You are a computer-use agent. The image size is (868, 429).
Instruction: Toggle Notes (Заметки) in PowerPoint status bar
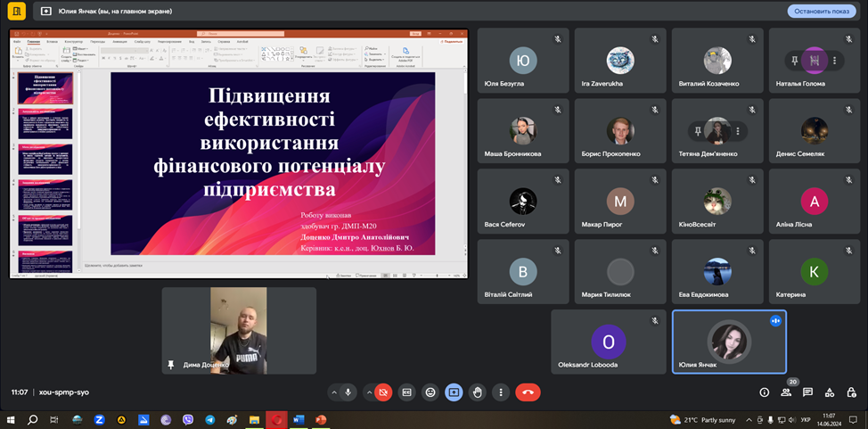[x=344, y=276]
